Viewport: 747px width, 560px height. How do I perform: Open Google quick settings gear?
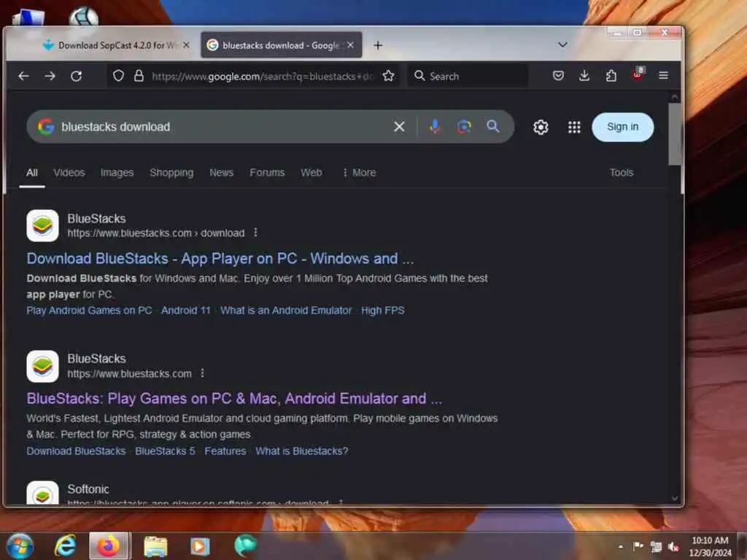[541, 127]
